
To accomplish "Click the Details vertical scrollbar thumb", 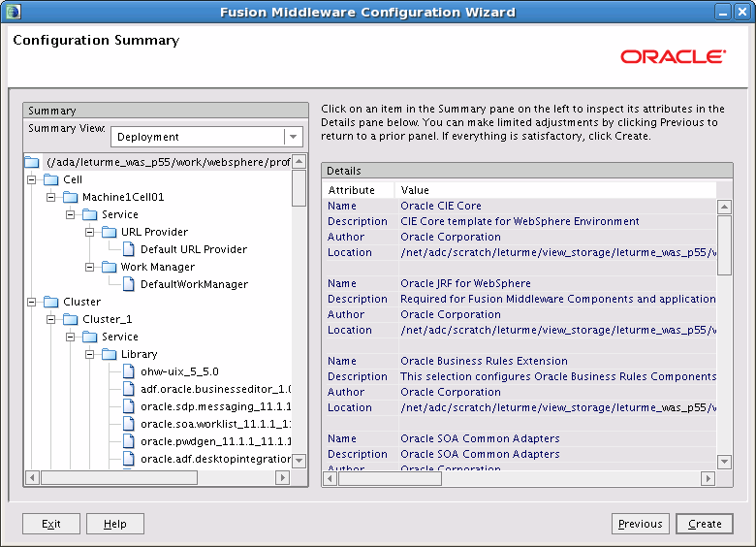I will pos(724,245).
